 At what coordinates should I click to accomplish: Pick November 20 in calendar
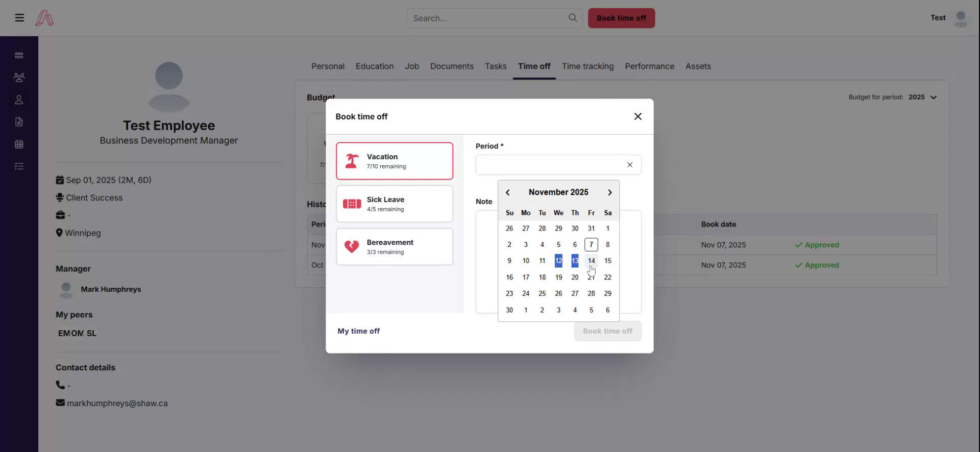575,277
